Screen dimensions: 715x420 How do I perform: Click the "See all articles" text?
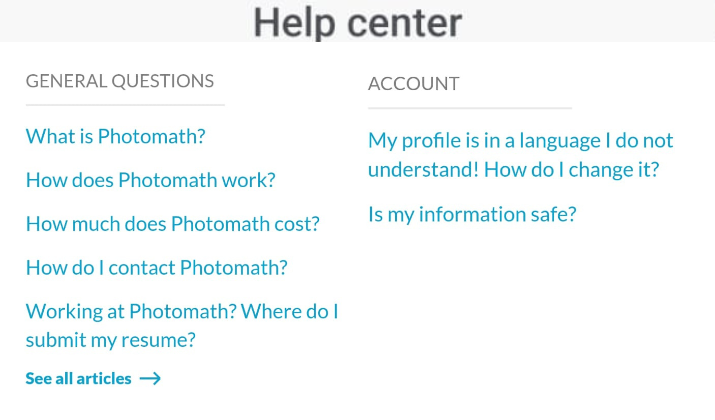(78, 379)
